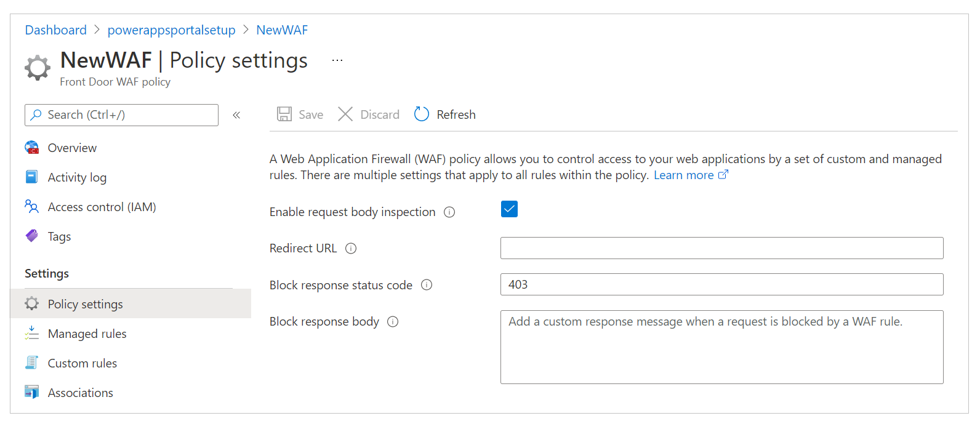980x429 pixels.
Task: Click the Tags purple label icon
Action: point(32,236)
